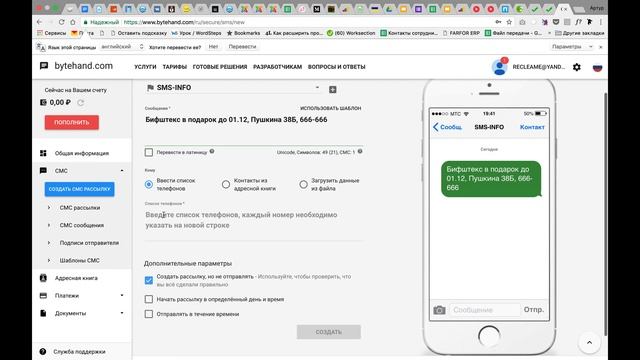Click RECLEAME@YAND... account name
The image size is (640, 360).
pos(539,67)
